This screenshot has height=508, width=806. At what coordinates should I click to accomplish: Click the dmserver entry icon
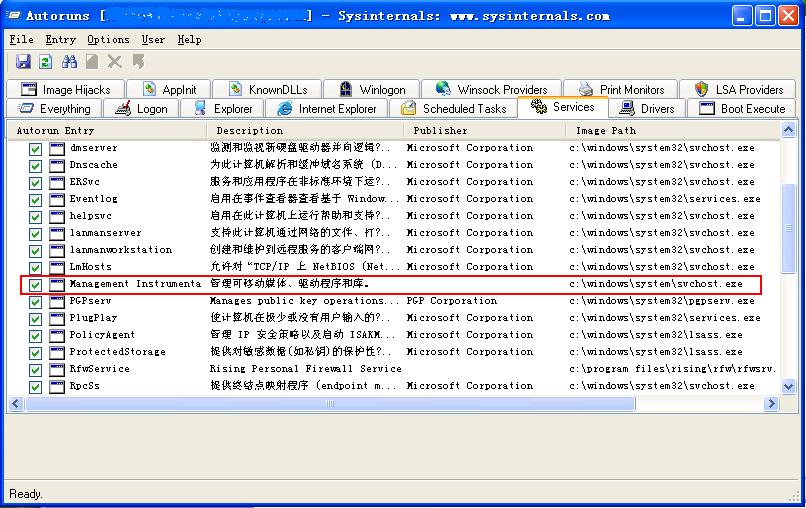pyautogui.click(x=57, y=149)
